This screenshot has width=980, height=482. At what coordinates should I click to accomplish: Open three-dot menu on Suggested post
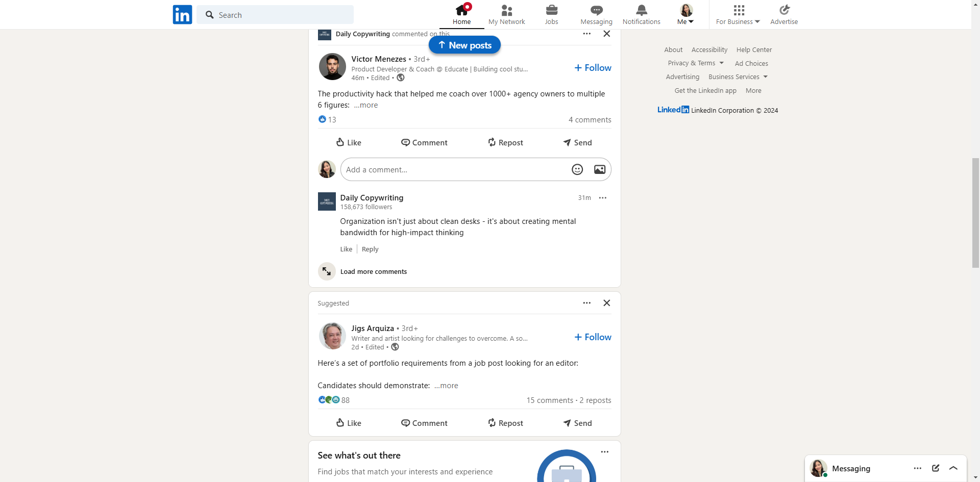587,303
